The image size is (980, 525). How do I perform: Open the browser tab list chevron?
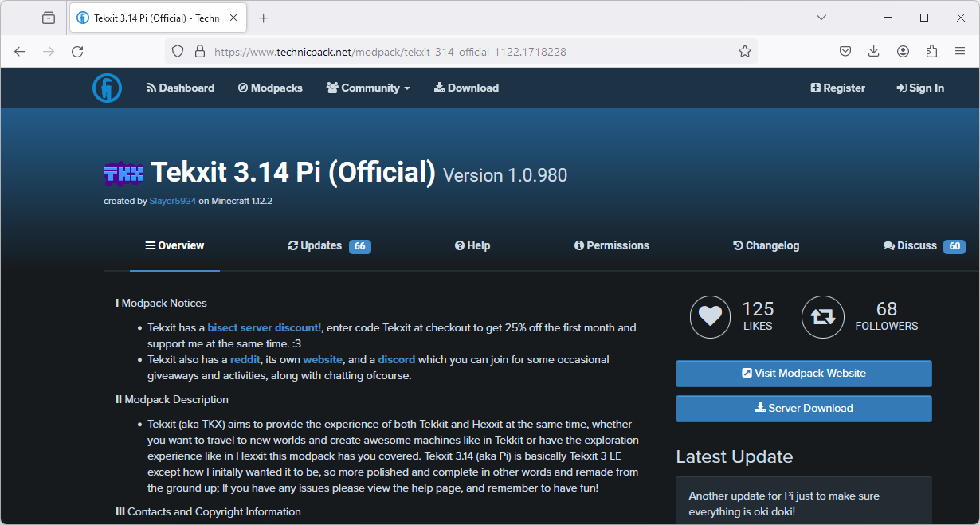[821, 17]
